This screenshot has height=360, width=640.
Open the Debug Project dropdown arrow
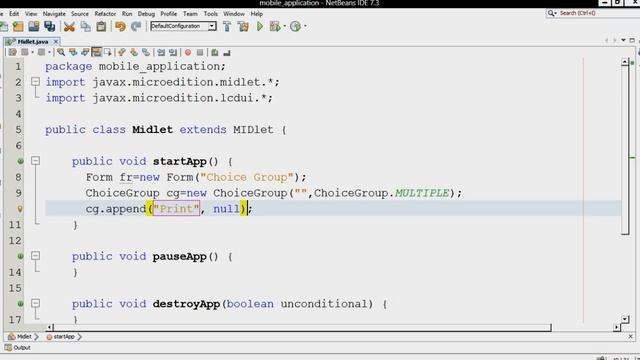point(284,27)
